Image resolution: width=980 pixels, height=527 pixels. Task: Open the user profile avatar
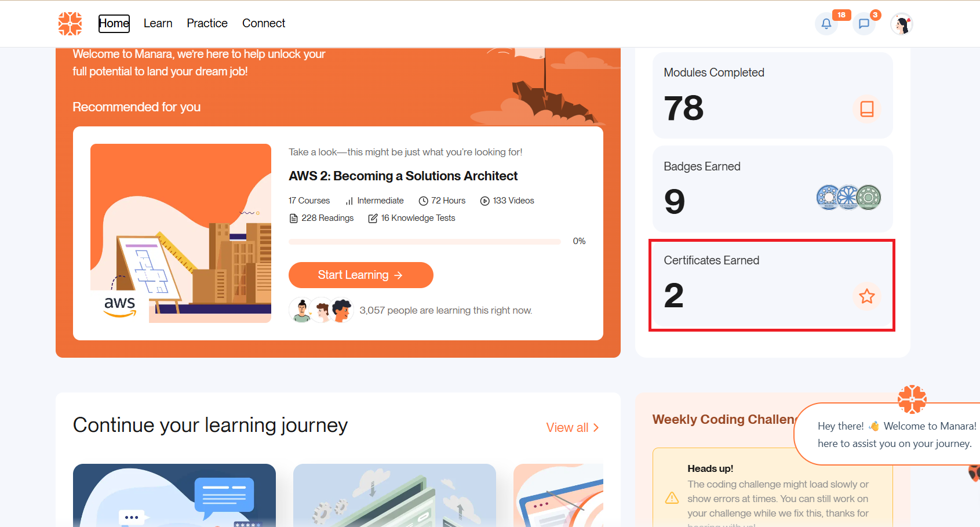901,24
